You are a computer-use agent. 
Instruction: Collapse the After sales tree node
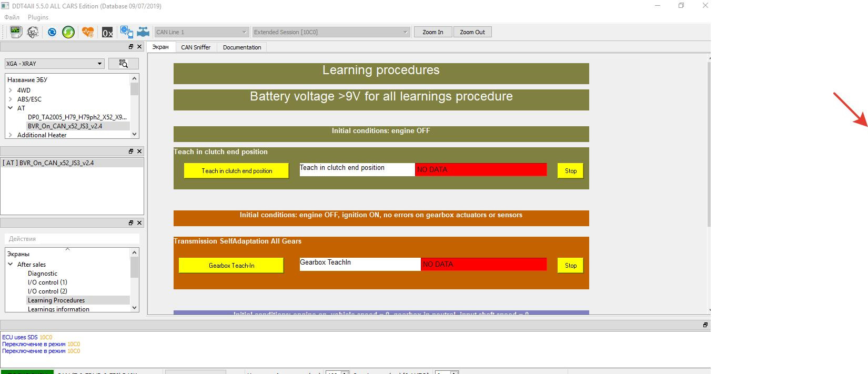coord(11,265)
